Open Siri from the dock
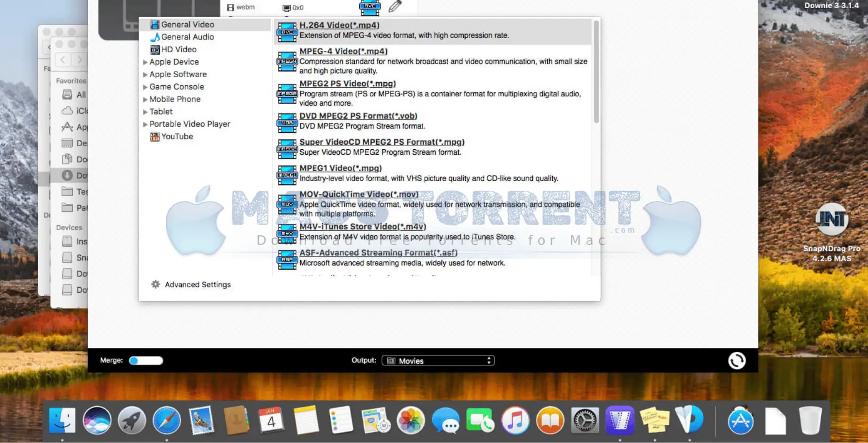This screenshot has height=443, width=868. click(97, 420)
